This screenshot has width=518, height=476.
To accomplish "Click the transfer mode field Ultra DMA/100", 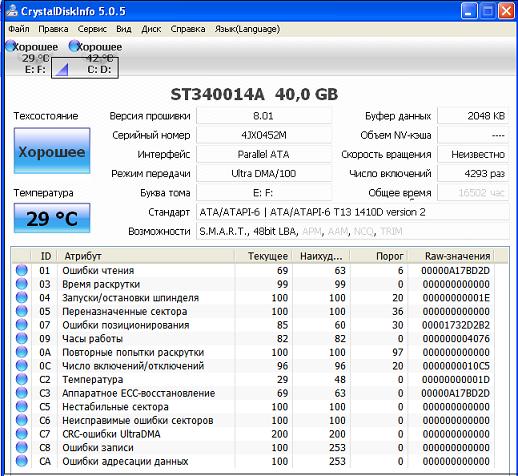I will point(263,173).
